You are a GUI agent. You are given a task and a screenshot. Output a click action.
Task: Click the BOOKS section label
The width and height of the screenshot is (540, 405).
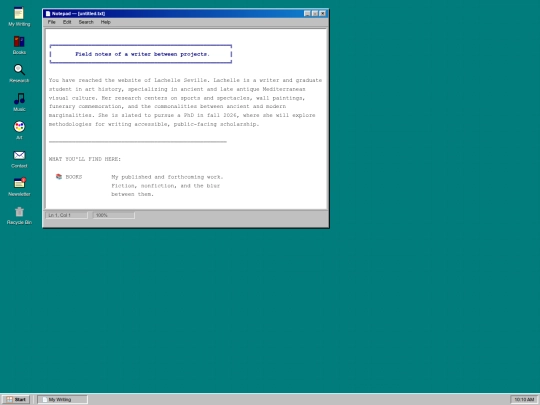(x=74, y=177)
